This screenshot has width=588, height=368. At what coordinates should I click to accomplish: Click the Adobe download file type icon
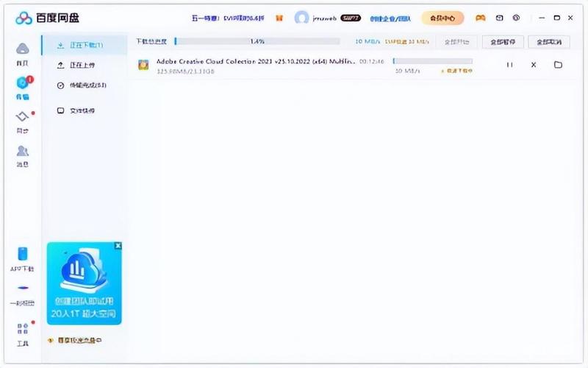pyautogui.click(x=143, y=65)
